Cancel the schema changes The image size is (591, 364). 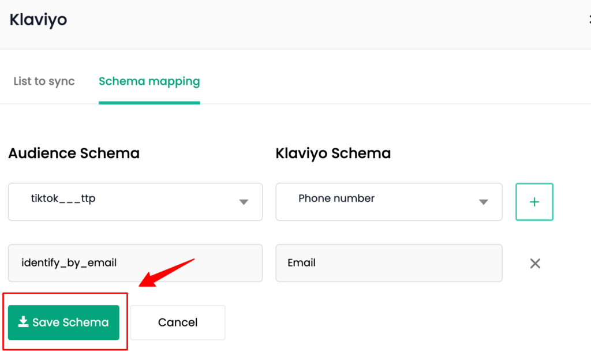click(x=178, y=322)
